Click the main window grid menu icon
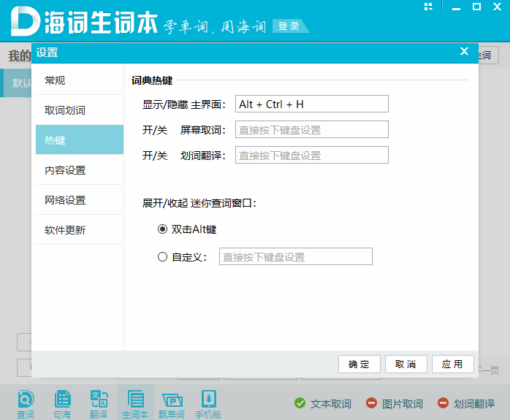510x420 pixels. click(x=428, y=7)
